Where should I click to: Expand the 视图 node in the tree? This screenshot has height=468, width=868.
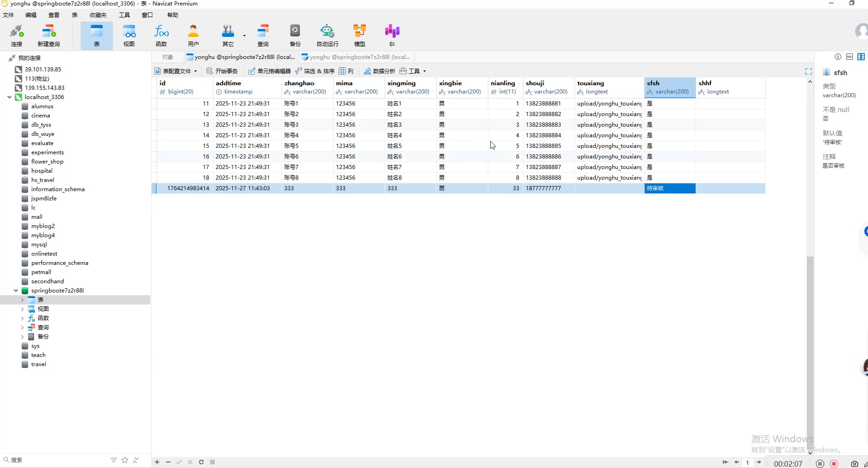click(22, 309)
